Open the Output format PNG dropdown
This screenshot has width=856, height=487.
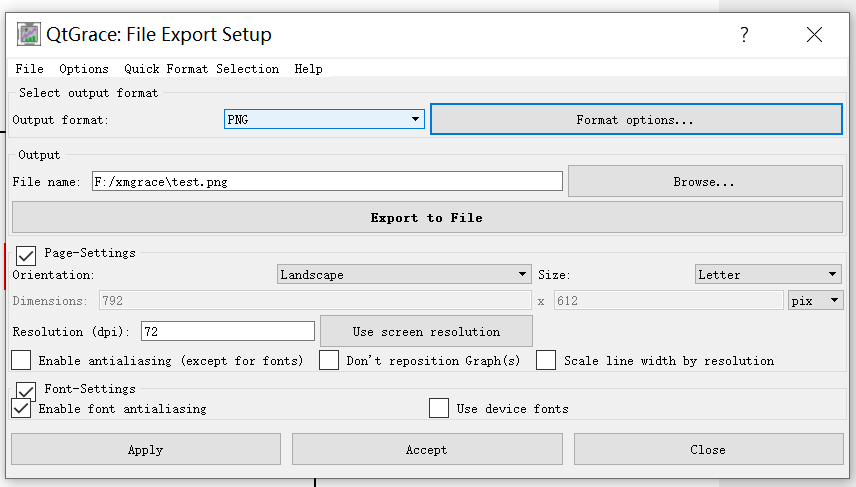point(325,120)
